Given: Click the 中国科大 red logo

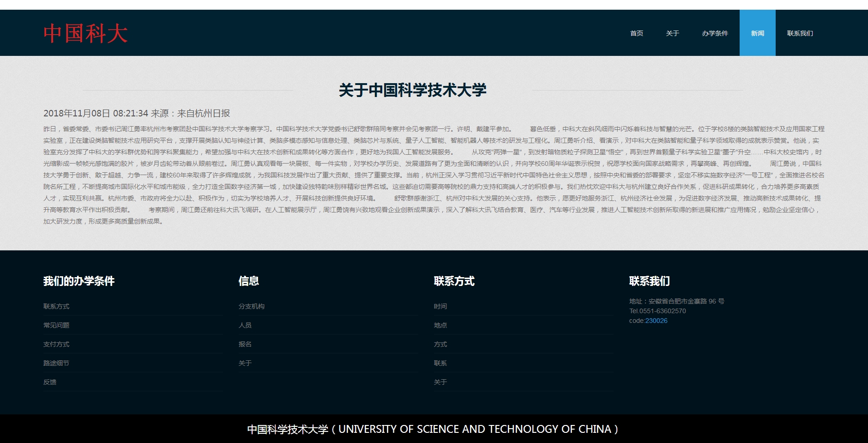Looking at the screenshot, I should click(85, 34).
